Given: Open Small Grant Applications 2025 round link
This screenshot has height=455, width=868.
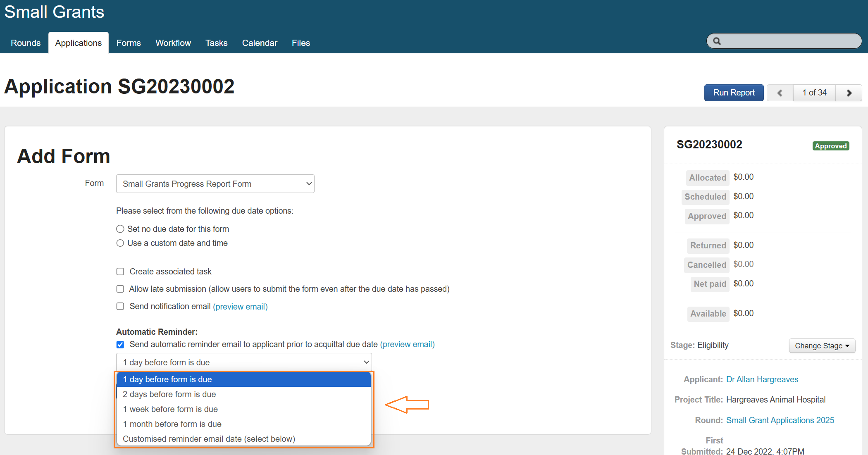Looking at the screenshot, I should [780, 420].
